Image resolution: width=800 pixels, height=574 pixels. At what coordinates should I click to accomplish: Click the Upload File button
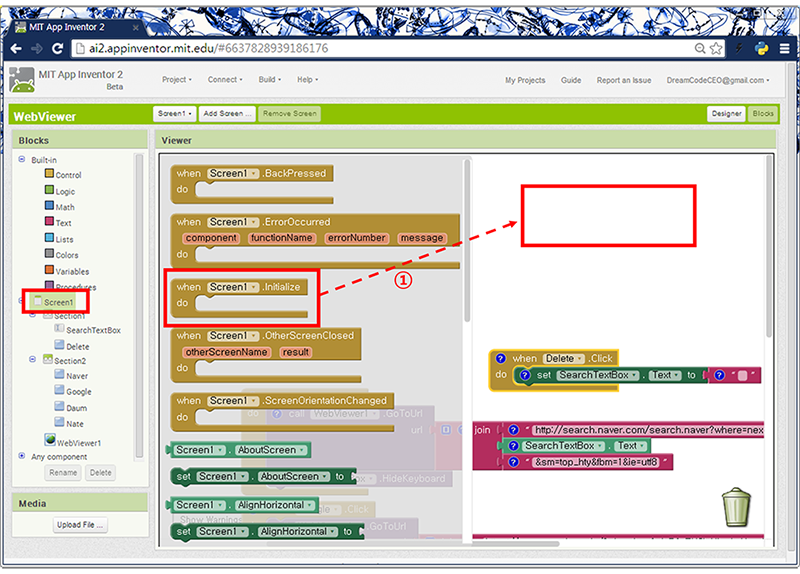(x=80, y=525)
